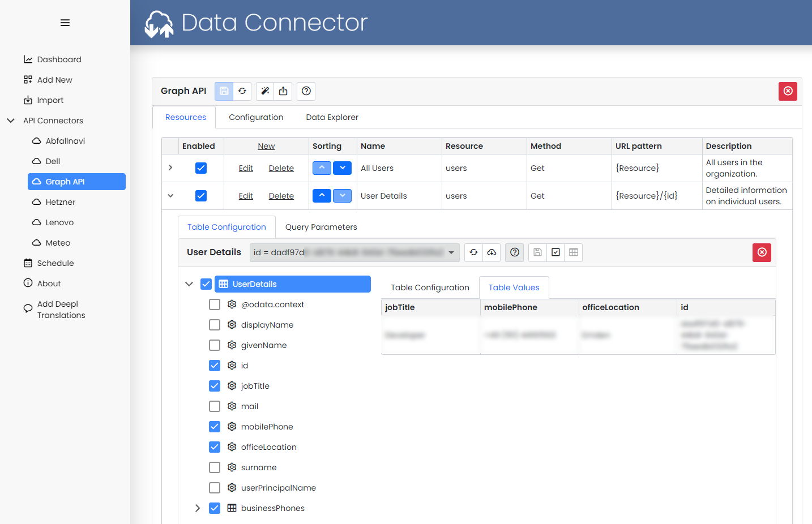This screenshot has height=524, width=812.
Task: Uncheck the id field
Action: point(215,366)
